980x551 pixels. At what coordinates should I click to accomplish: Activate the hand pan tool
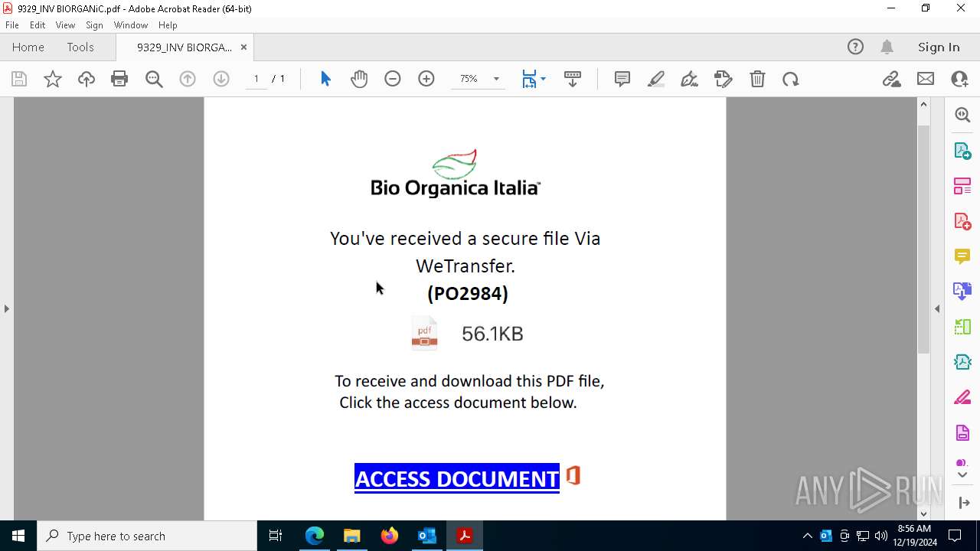[x=359, y=79]
